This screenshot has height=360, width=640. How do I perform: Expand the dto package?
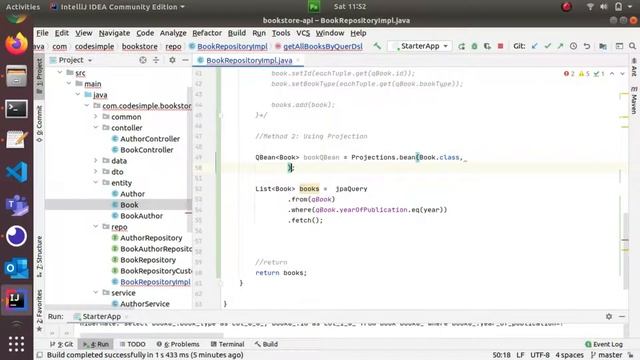pos(96,172)
